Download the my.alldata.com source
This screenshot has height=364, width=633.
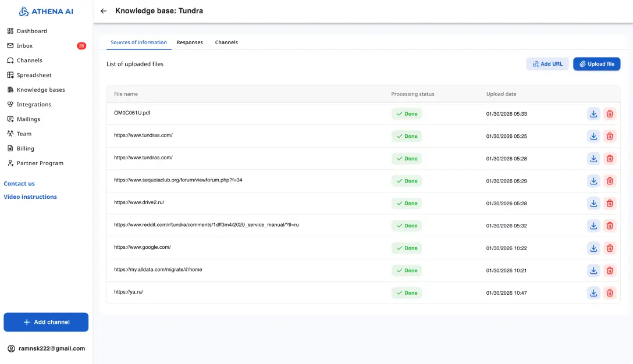(x=593, y=270)
